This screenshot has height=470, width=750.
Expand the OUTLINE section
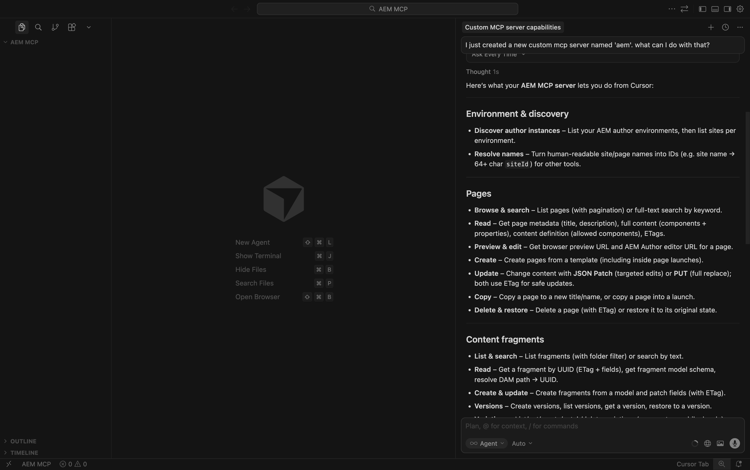point(21,441)
